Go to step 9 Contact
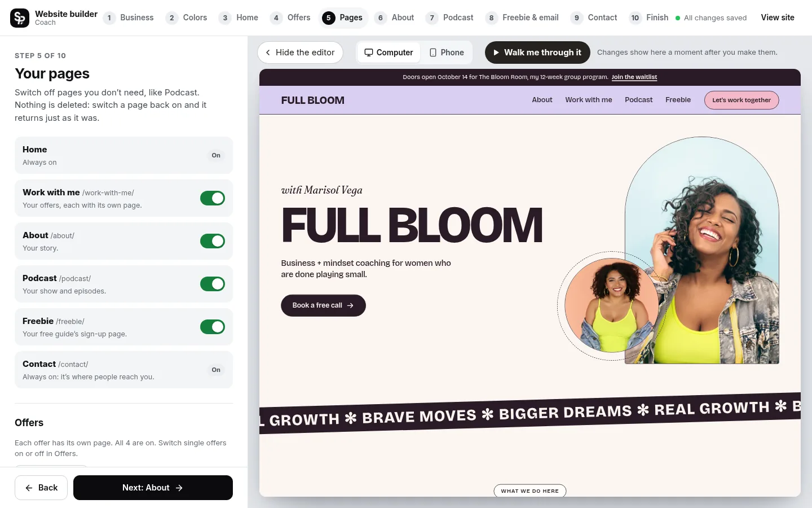Image resolution: width=812 pixels, height=508 pixels. (x=594, y=17)
